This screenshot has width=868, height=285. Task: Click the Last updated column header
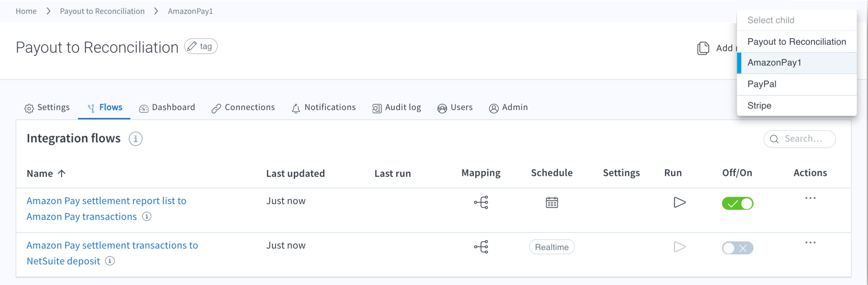coord(295,174)
